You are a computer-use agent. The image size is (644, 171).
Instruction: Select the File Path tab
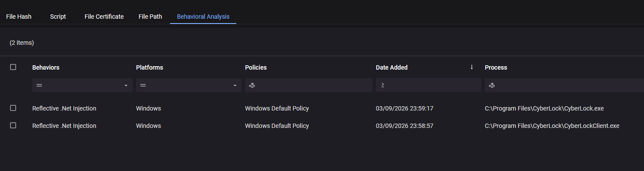pos(150,17)
